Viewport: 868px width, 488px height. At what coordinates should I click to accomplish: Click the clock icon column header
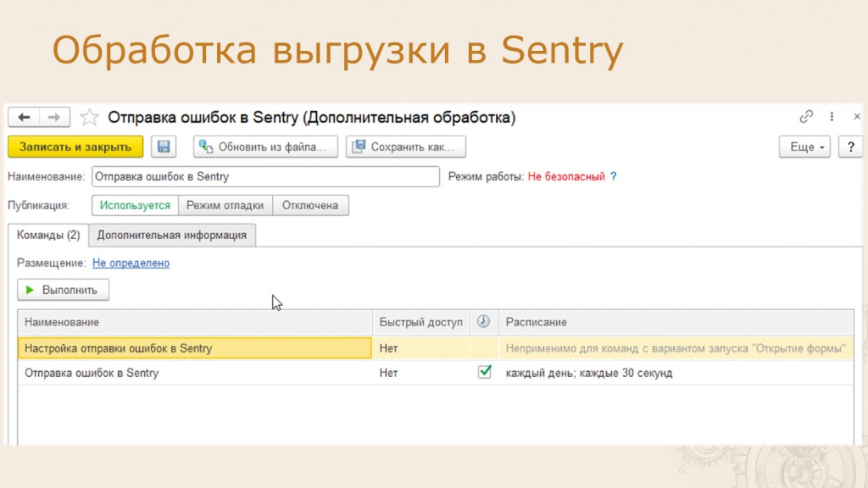484,321
